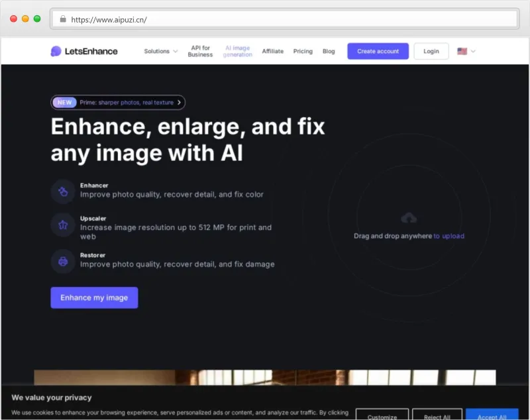Open the Pricing page
Screen dimensions: 530x420
pyautogui.click(x=303, y=52)
